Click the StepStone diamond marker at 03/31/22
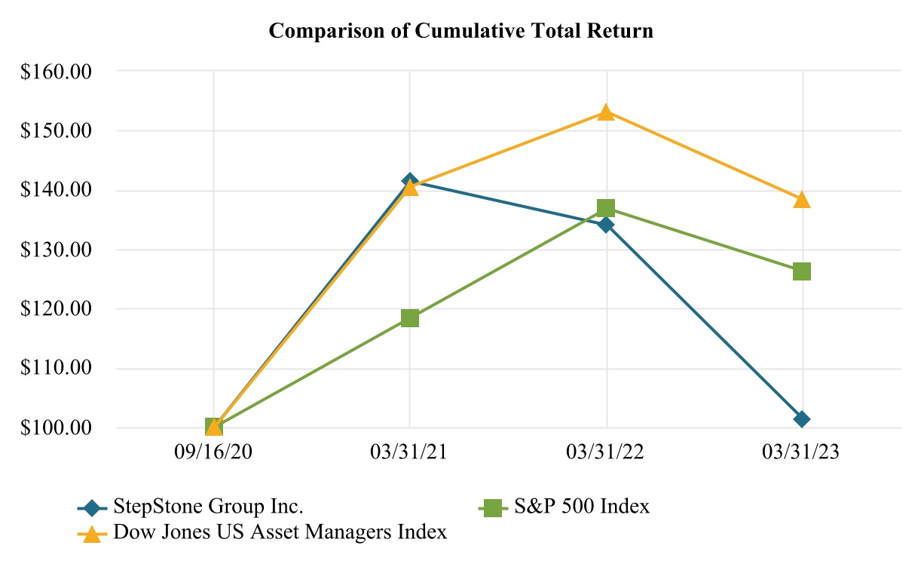The image size is (924, 573). (x=606, y=224)
